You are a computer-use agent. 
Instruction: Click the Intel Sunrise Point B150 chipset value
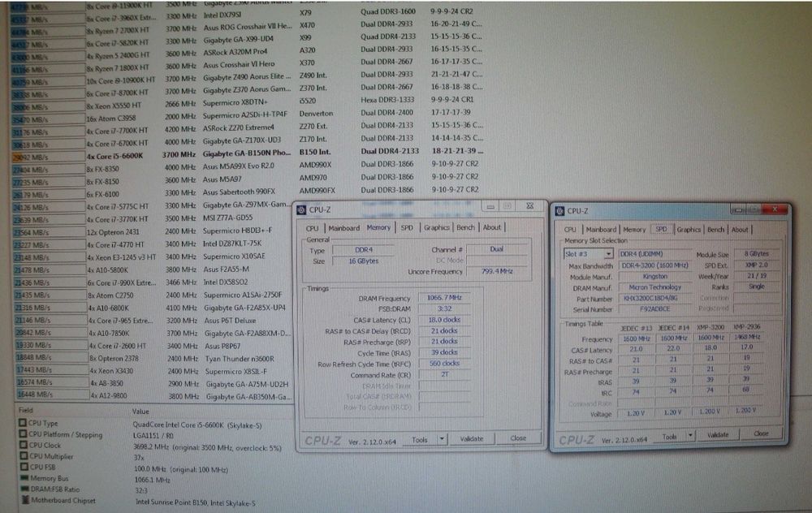pyautogui.click(x=195, y=502)
